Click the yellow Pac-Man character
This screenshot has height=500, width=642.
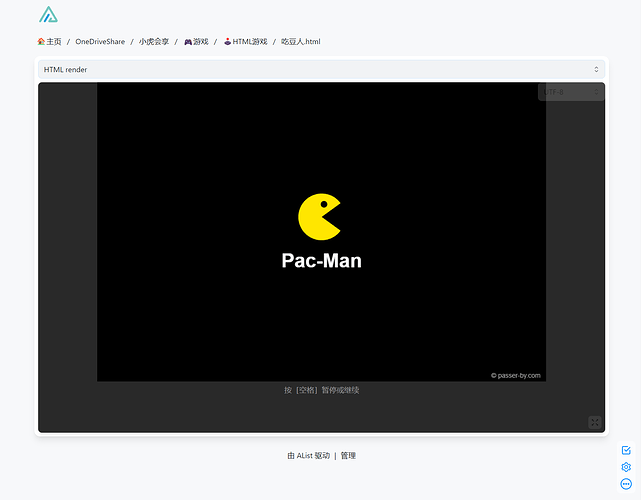click(319, 217)
